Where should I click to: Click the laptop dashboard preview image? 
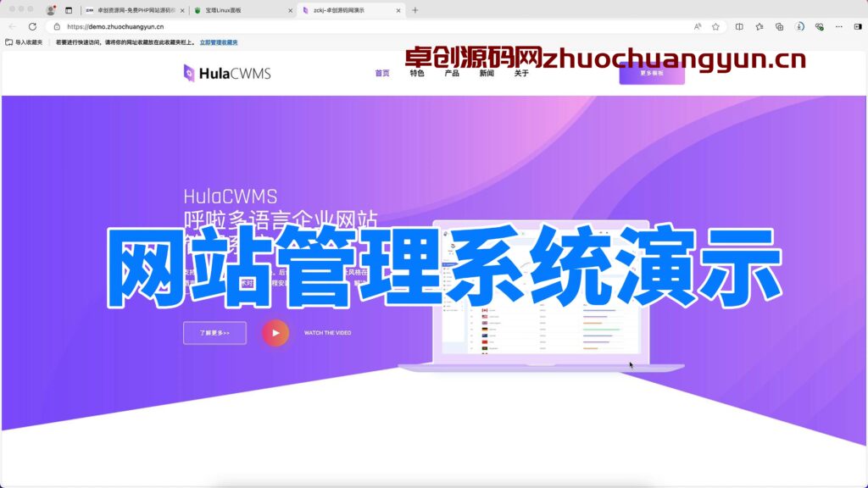point(541,296)
